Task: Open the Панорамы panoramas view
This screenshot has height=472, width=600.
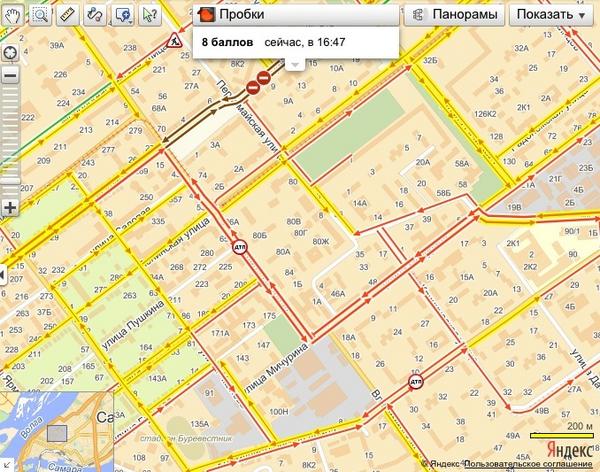Action: pyautogui.click(x=454, y=15)
